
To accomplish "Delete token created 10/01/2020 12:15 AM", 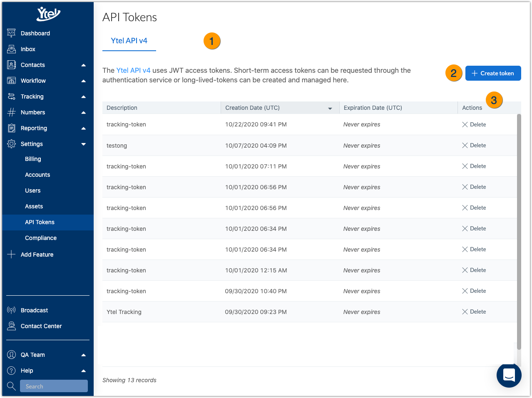I will 474,270.
